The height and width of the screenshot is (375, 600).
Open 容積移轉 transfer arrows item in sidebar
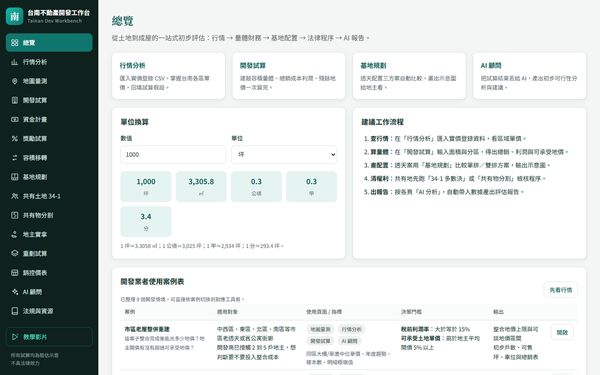click(x=49, y=157)
